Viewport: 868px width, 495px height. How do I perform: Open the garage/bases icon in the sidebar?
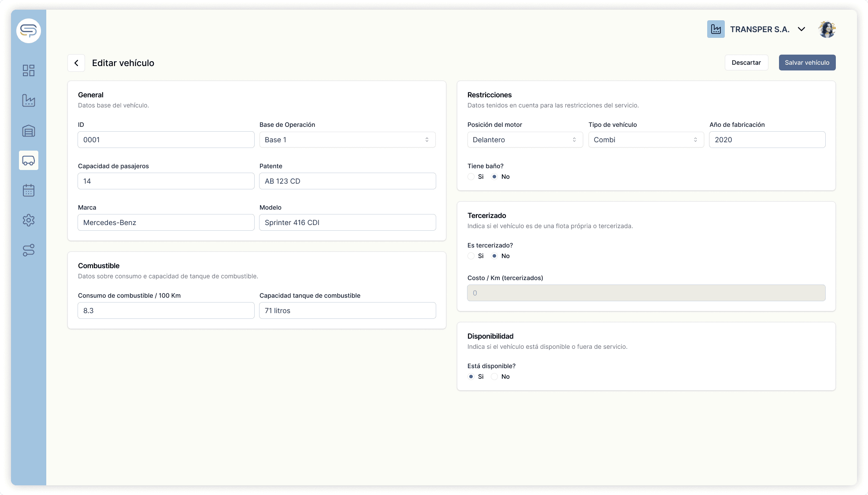pos(29,131)
